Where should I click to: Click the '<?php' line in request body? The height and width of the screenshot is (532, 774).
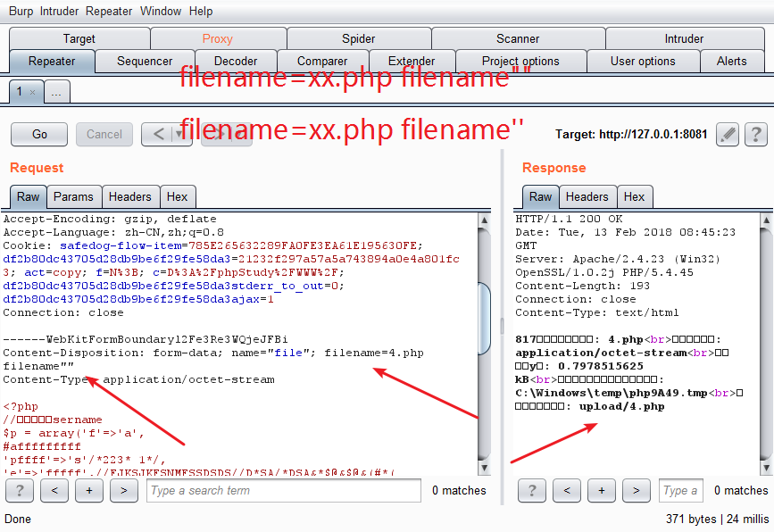(x=21, y=407)
